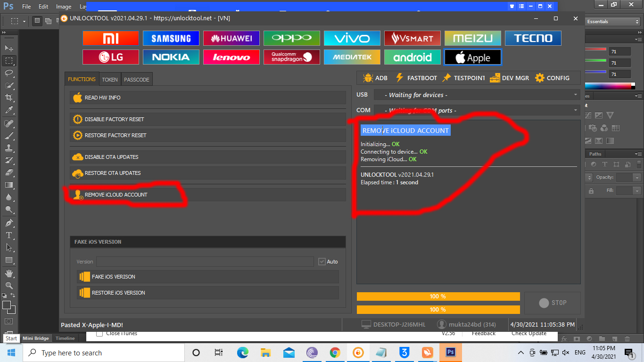Select Photoshop Lasso tool
The width and height of the screenshot is (644, 362).
[9, 73]
